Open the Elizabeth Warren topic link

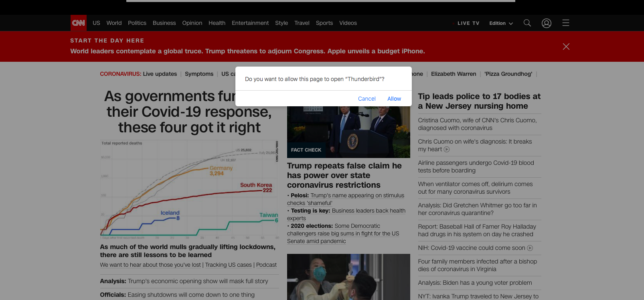coord(454,74)
